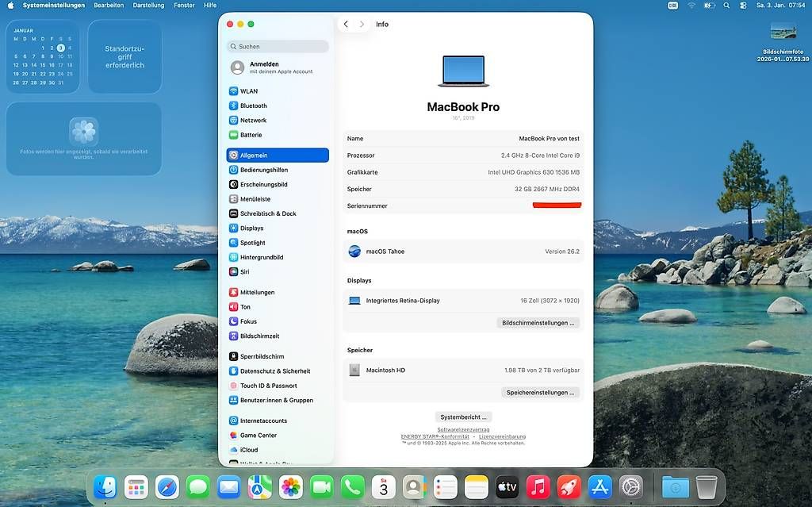Select Internetaccounts in the sidebar

pos(278,421)
